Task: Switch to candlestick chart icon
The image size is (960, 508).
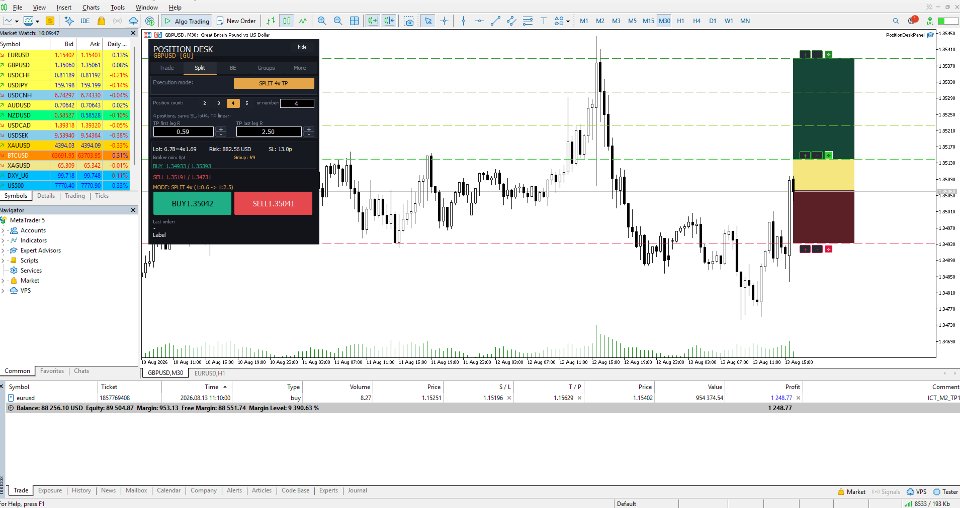Action: 287,21
